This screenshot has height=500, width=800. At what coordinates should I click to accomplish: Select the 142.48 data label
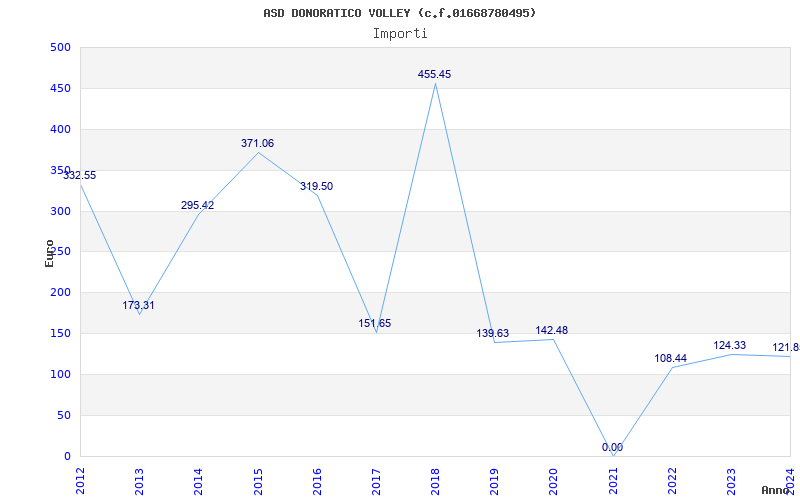click(552, 331)
